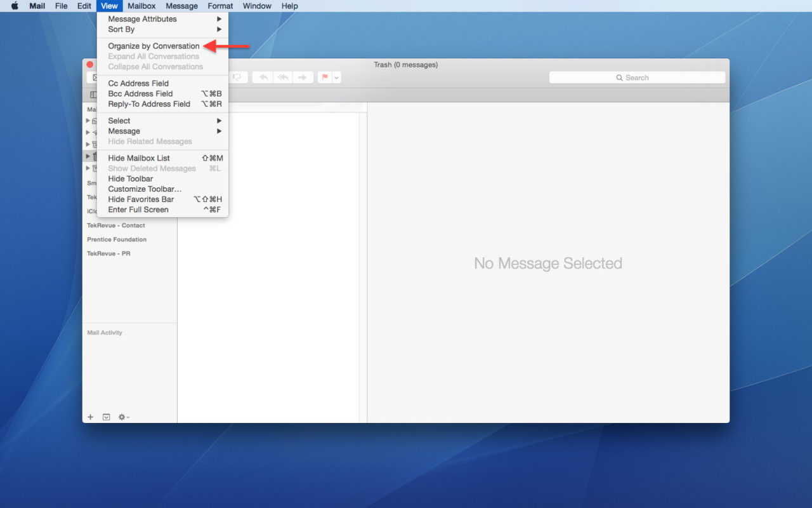Open the File menu
Screen dimensions: 812x508
(x=61, y=6)
